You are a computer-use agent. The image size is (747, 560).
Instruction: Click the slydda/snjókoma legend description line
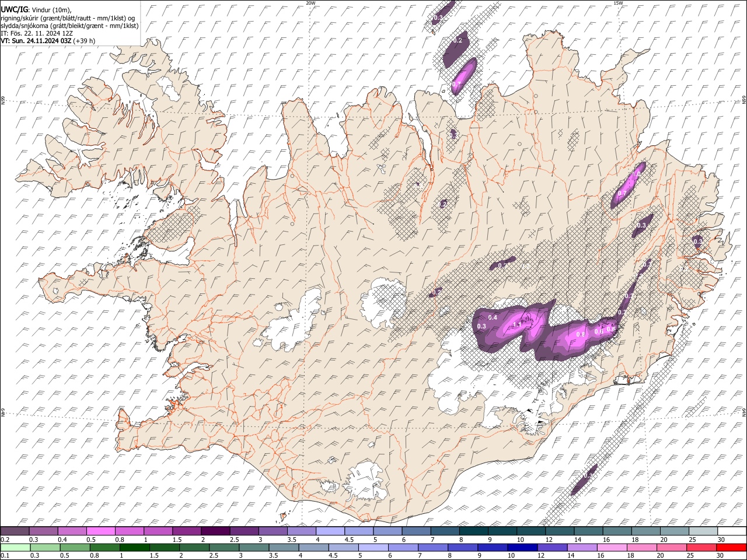[x=70, y=26]
